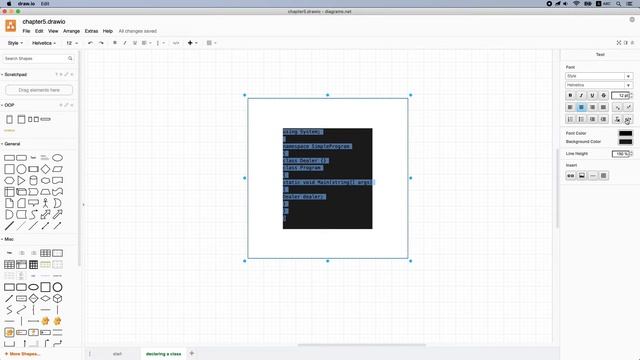Insert a horizontal rule

tap(592, 176)
